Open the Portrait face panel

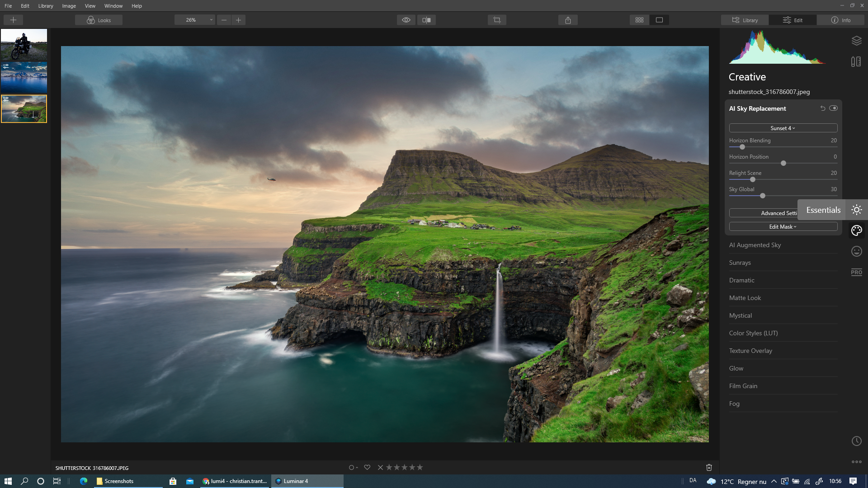point(857,251)
